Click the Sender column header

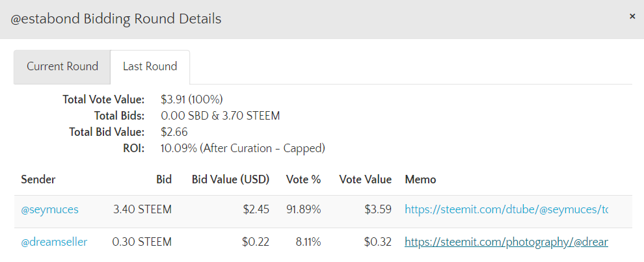pos(38,179)
